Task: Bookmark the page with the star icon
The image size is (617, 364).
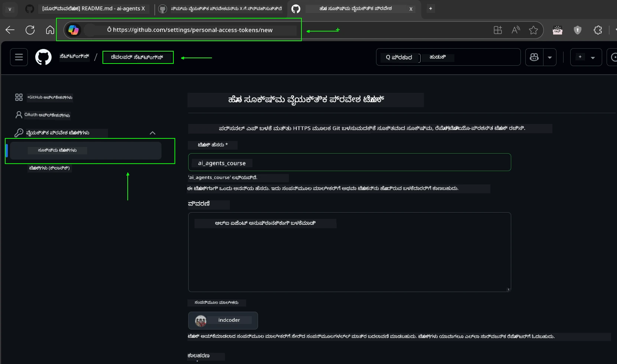Action: [533, 30]
